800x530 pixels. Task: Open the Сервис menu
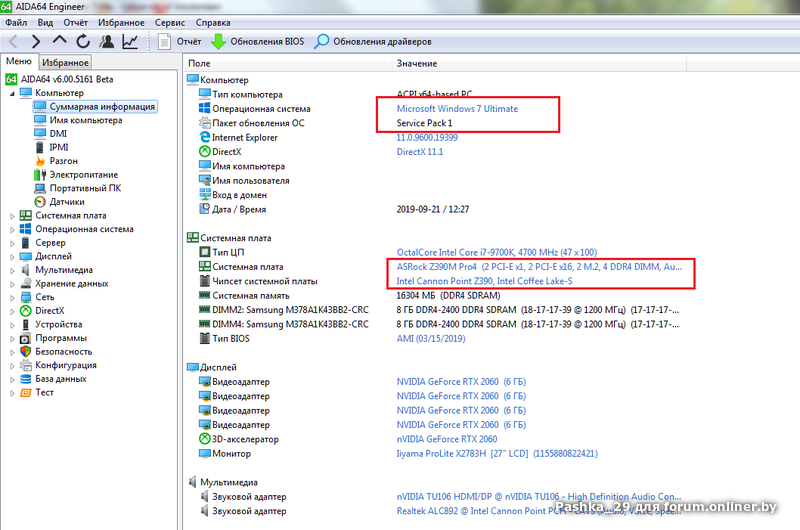170,22
